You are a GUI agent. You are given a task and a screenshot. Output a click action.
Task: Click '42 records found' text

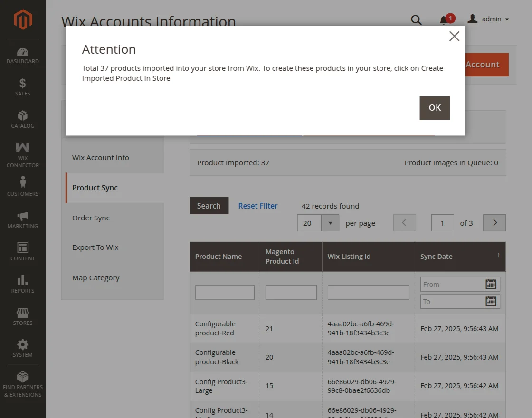coord(330,206)
